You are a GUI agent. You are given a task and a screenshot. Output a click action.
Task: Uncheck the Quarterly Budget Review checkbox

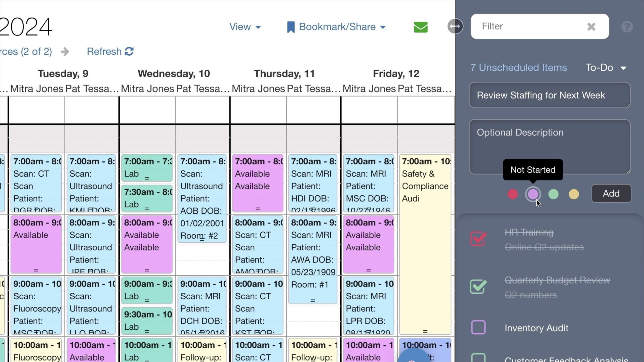pos(478,287)
